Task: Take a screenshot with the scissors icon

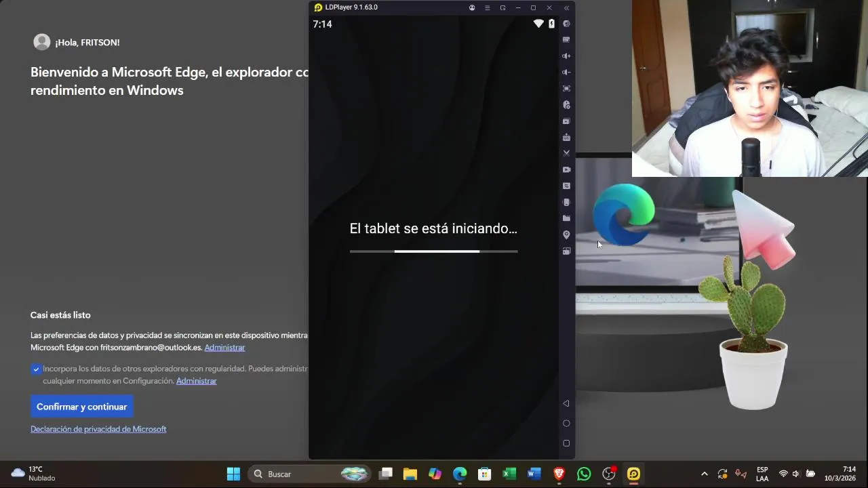Action: 566,154
